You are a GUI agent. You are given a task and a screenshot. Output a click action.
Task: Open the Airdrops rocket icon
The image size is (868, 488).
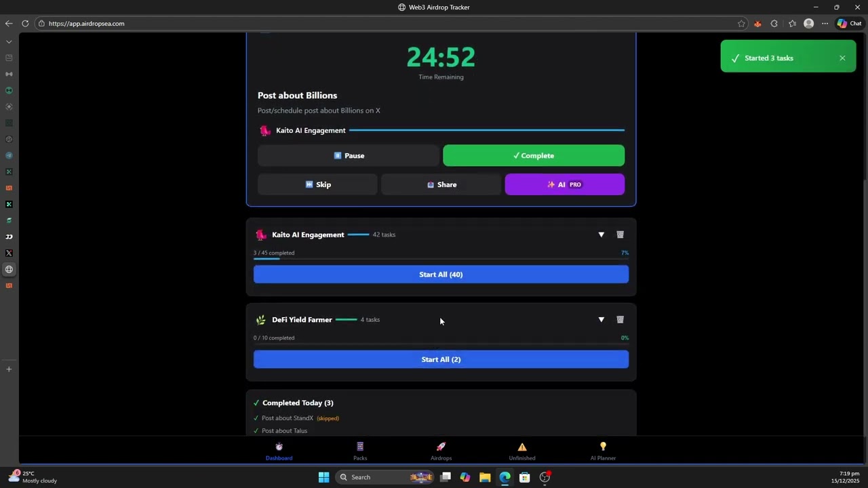tap(441, 447)
